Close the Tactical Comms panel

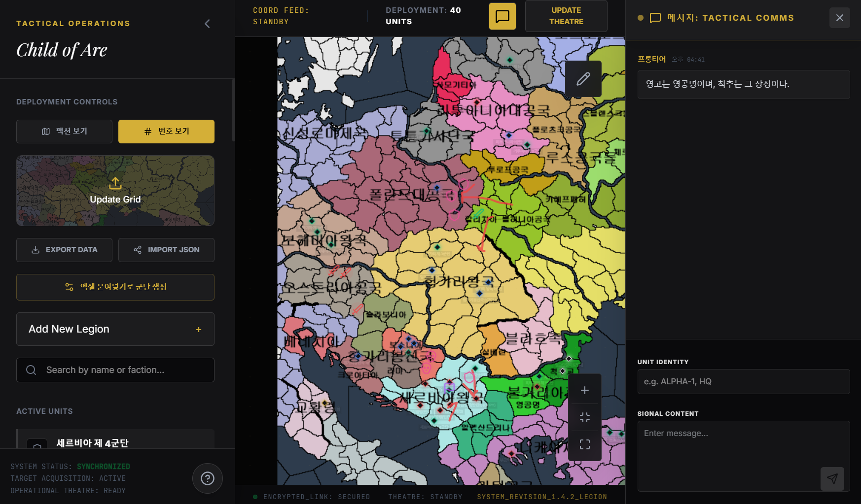point(839,18)
